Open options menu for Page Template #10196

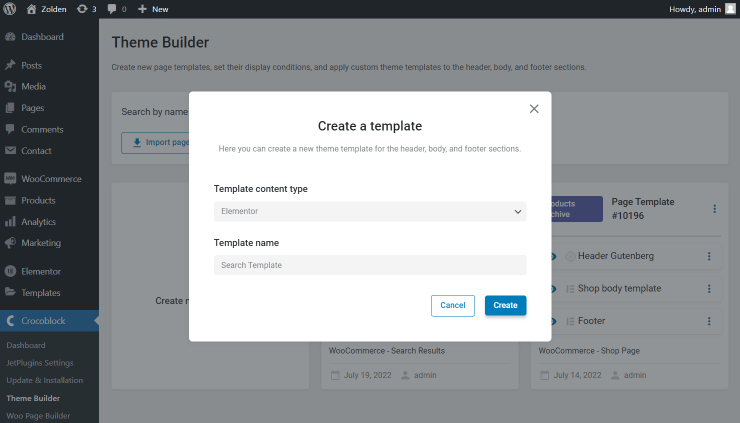[715, 209]
